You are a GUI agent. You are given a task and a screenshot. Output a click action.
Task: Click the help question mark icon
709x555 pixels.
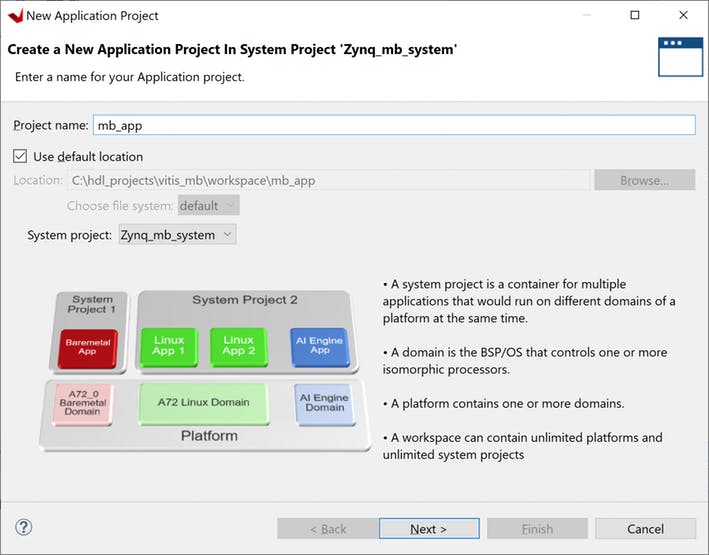pyautogui.click(x=24, y=527)
